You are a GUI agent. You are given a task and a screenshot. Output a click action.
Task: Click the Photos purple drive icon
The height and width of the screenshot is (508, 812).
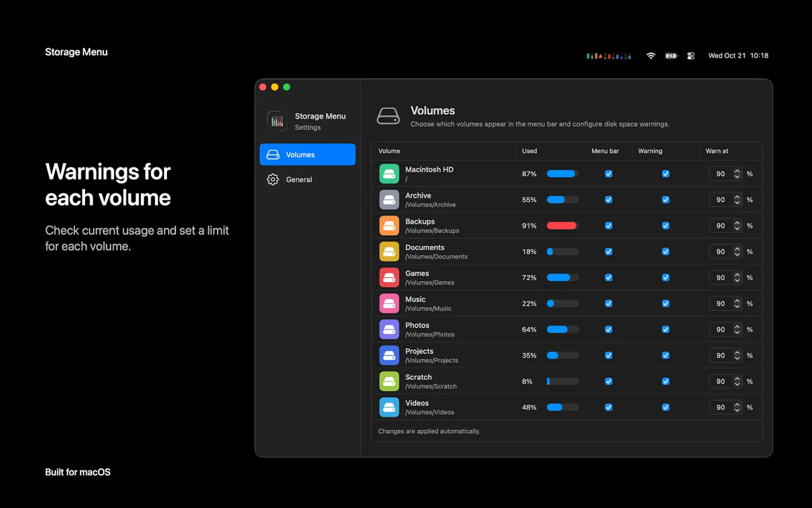tap(389, 329)
